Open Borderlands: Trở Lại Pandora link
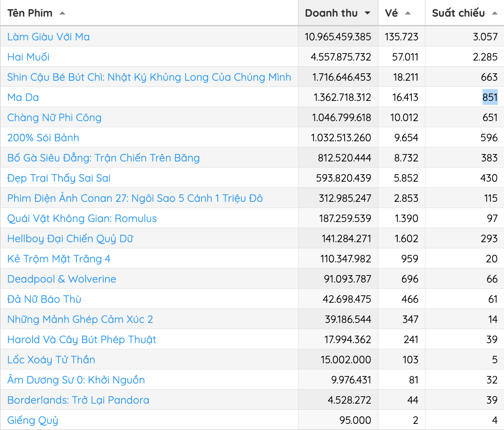The height and width of the screenshot is (430, 504). tap(78, 400)
